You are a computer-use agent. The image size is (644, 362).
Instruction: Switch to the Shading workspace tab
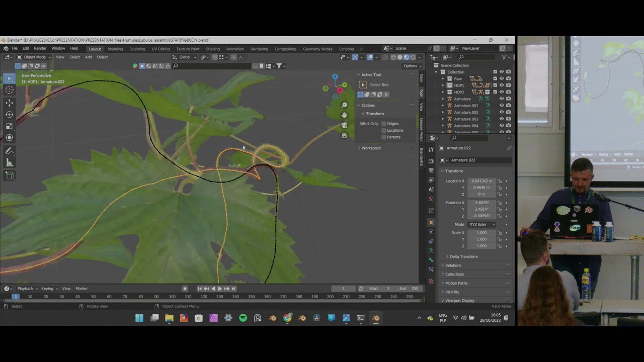point(212,49)
